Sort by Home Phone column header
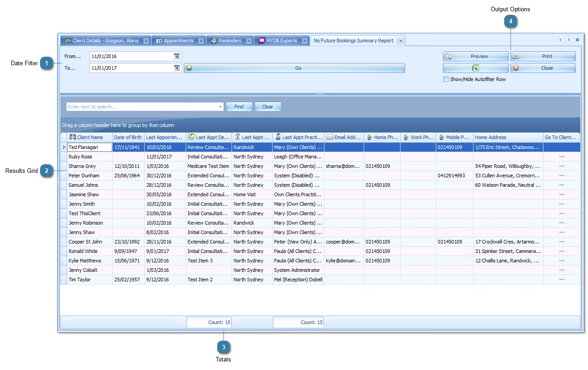Image resolution: width=588 pixels, height=370 pixels. 382,137
